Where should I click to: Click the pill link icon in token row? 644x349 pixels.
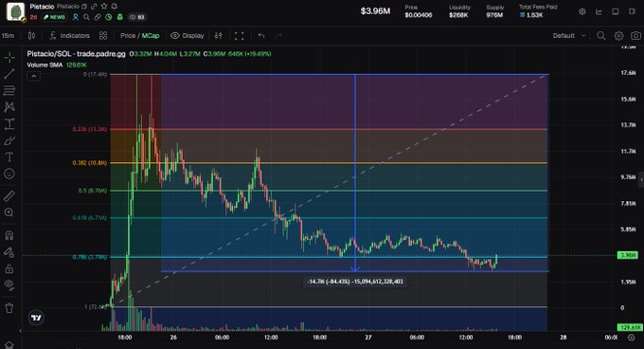[98, 17]
